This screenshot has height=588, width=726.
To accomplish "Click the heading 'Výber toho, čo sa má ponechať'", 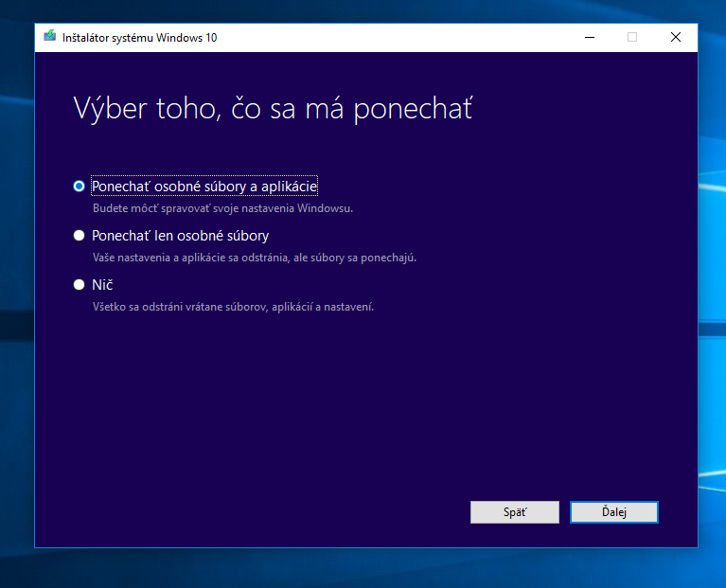I will pos(273,109).
